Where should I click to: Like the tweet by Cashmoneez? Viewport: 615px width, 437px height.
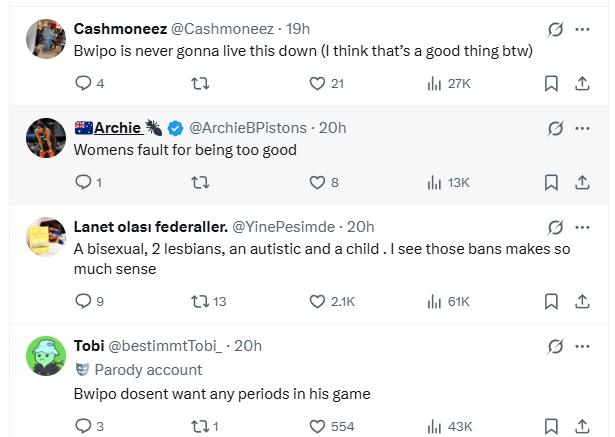[318, 84]
